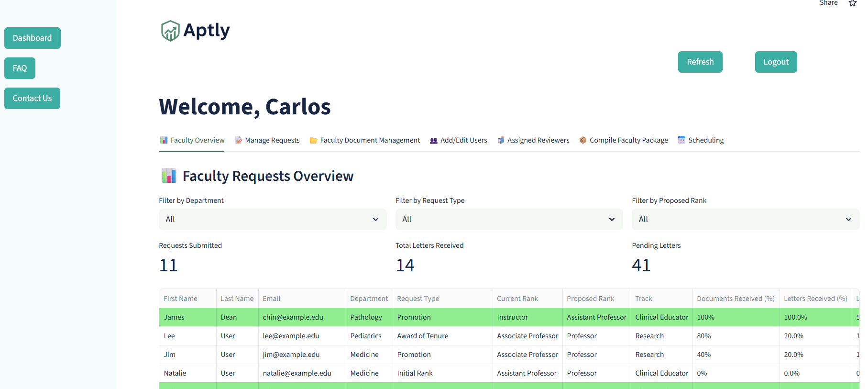
Task: Open the Assigned Reviewers tab
Action: click(533, 140)
